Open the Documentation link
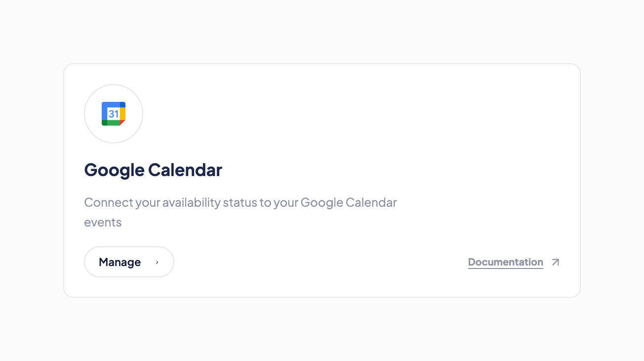 click(x=505, y=262)
